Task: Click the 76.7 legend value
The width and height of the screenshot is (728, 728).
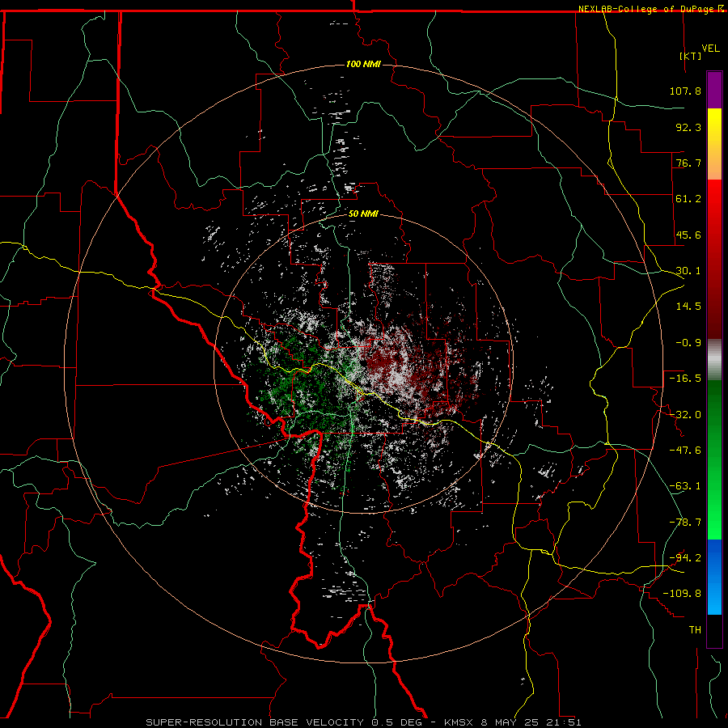Action: click(x=688, y=163)
